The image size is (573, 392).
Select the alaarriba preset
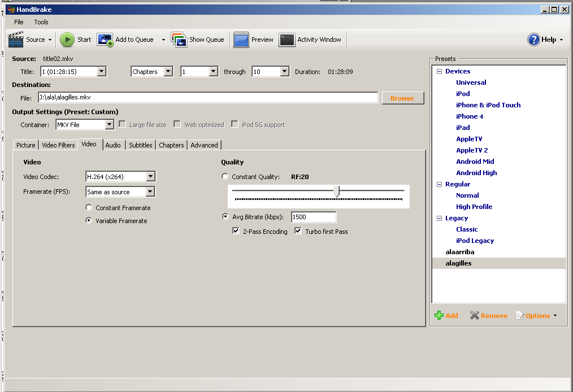pyautogui.click(x=460, y=252)
